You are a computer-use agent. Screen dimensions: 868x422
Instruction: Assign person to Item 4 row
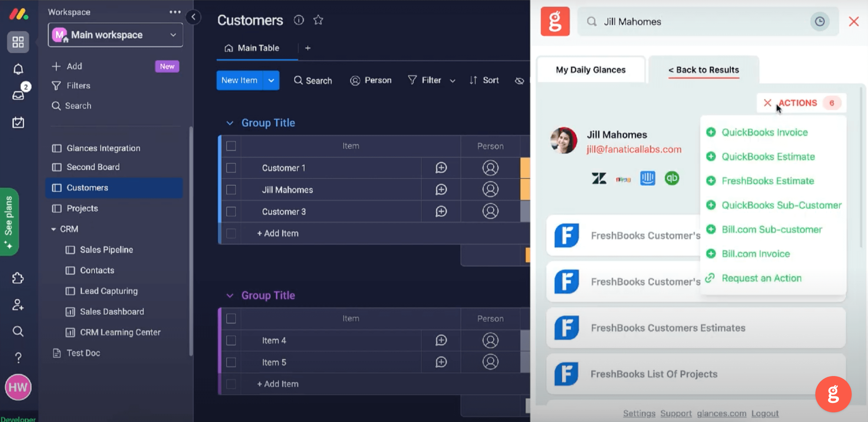click(x=490, y=340)
